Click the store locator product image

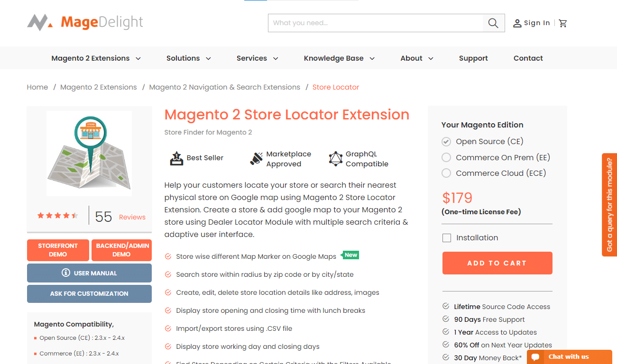coord(89,154)
